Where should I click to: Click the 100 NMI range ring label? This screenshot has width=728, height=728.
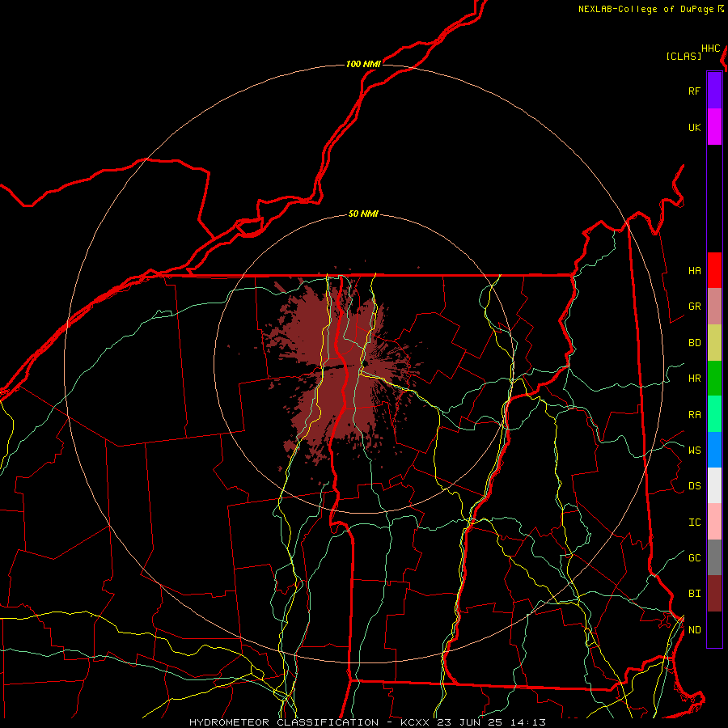coord(363,64)
